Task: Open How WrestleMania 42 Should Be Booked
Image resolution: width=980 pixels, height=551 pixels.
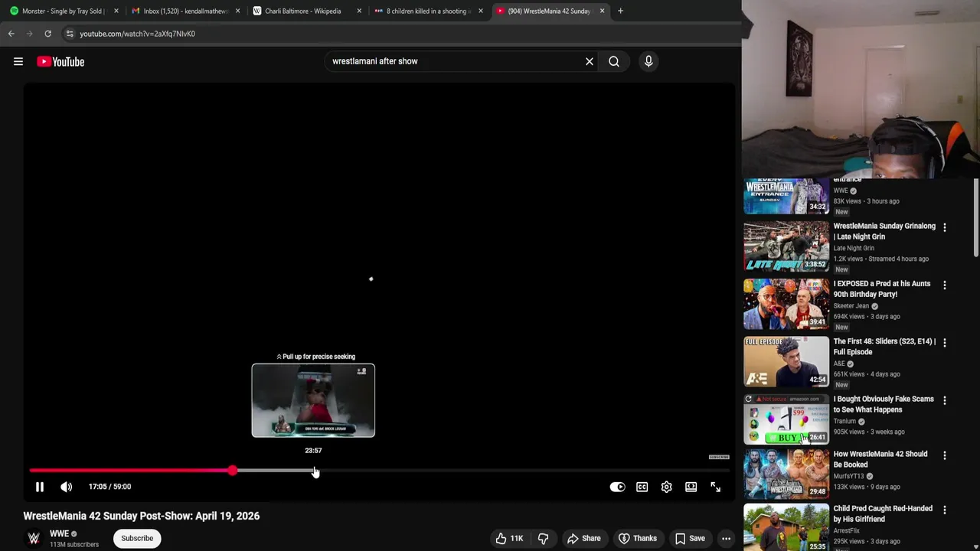Action: 880,459
